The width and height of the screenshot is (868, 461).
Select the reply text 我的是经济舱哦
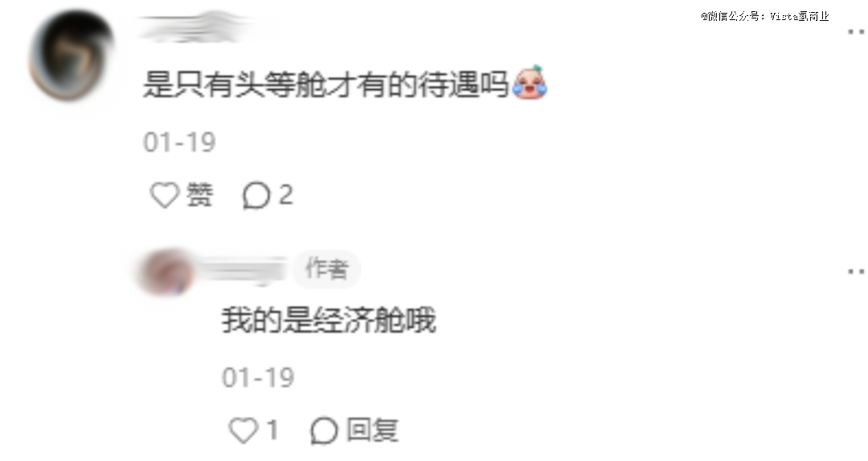coord(329,320)
